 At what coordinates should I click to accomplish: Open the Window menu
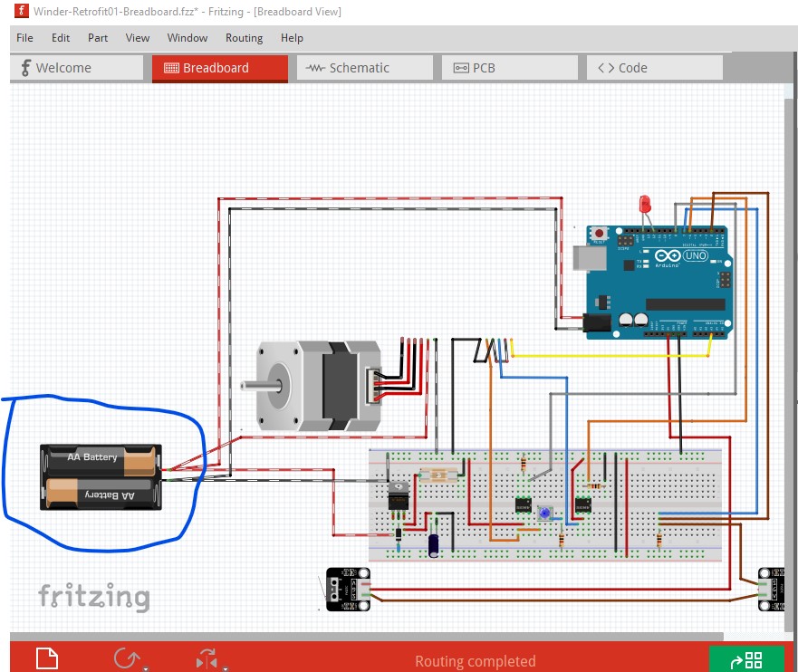187,38
